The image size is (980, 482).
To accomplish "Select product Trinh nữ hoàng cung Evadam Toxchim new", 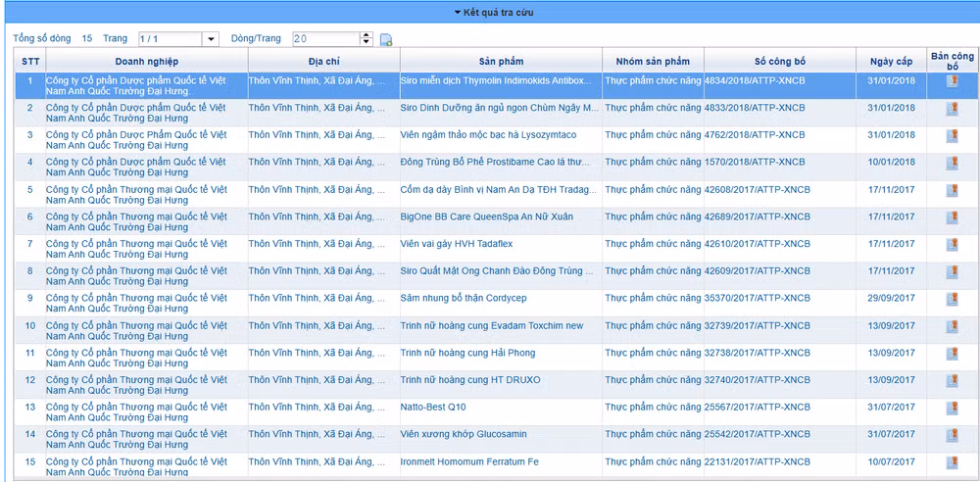I will tap(492, 325).
